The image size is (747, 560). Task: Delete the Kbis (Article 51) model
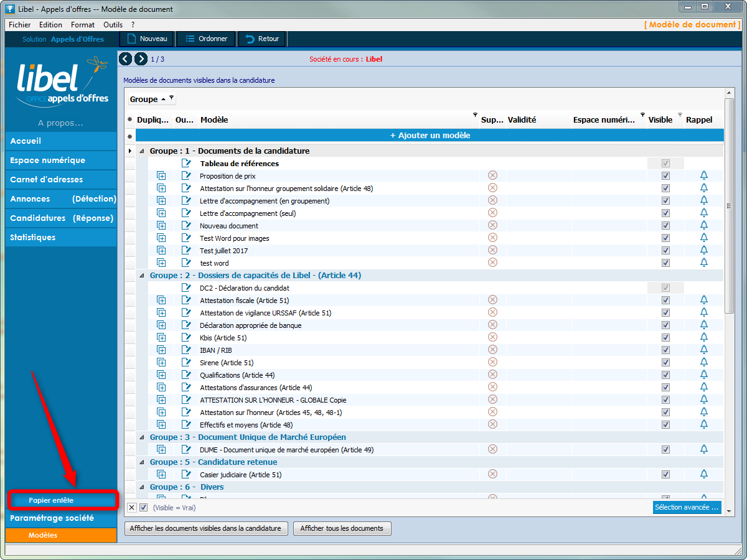[x=492, y=337]
